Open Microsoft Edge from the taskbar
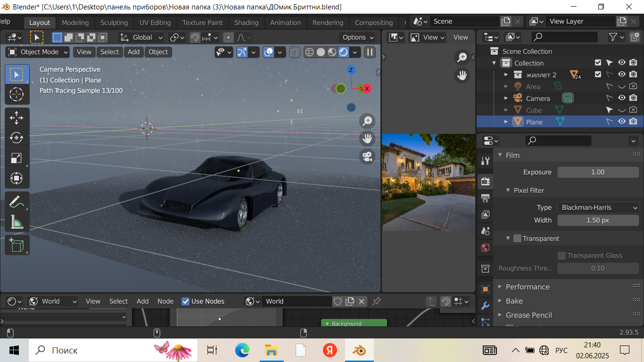The width and height of the screenshot is (644, 362). (x=242, y=350)
